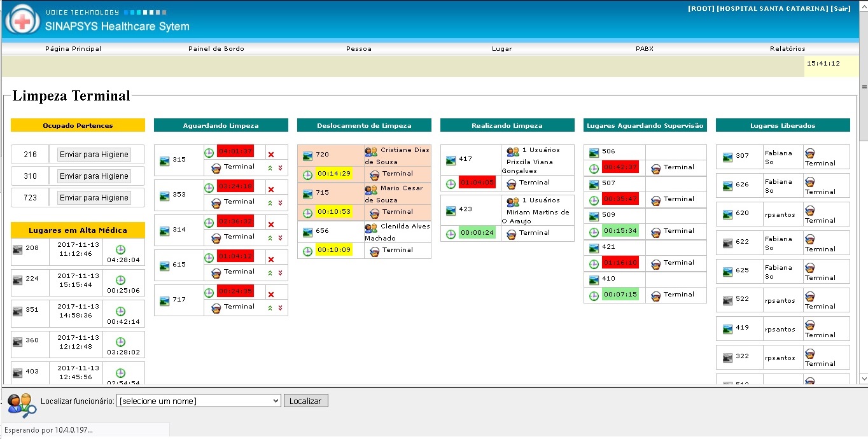Open the Localizar funcionário name dropdown
The height and width of the screenshot is (439, 868).
click(x=199, y=401)
